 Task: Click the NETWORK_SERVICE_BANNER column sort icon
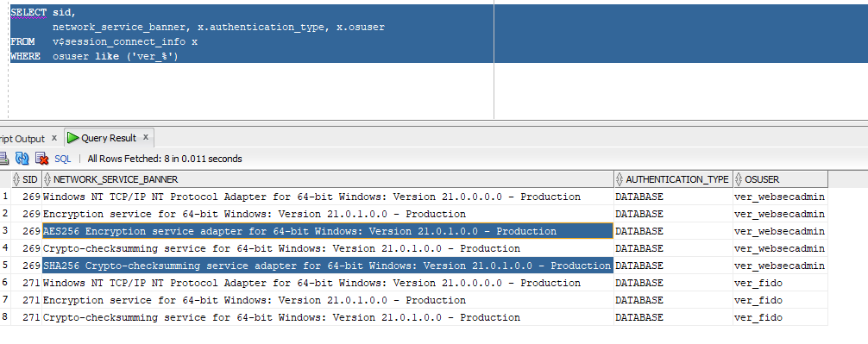tap(47, 179)
